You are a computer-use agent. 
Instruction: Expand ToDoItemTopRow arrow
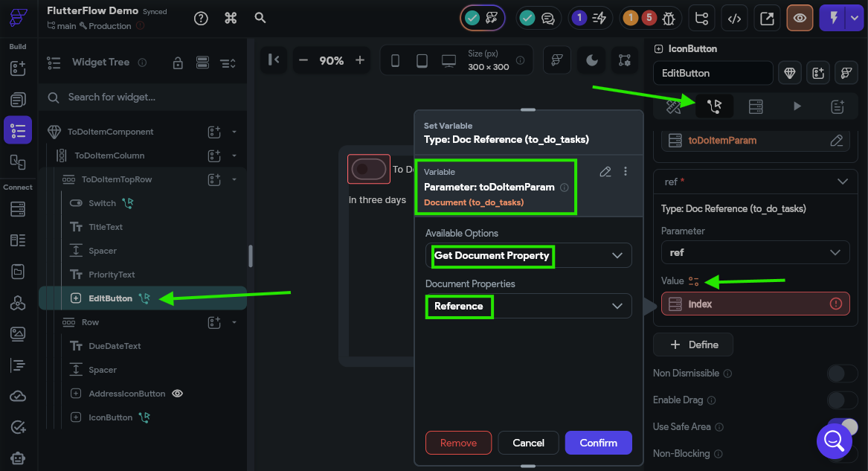(234, 179)
